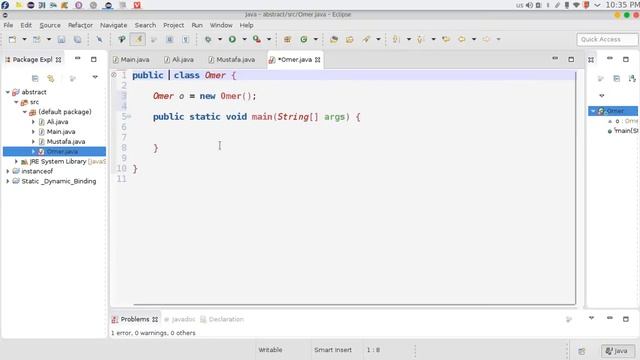Open the Package Explorer view menu arrow
The height and width of the screenshot is (360, 640).
pos(95,77)
